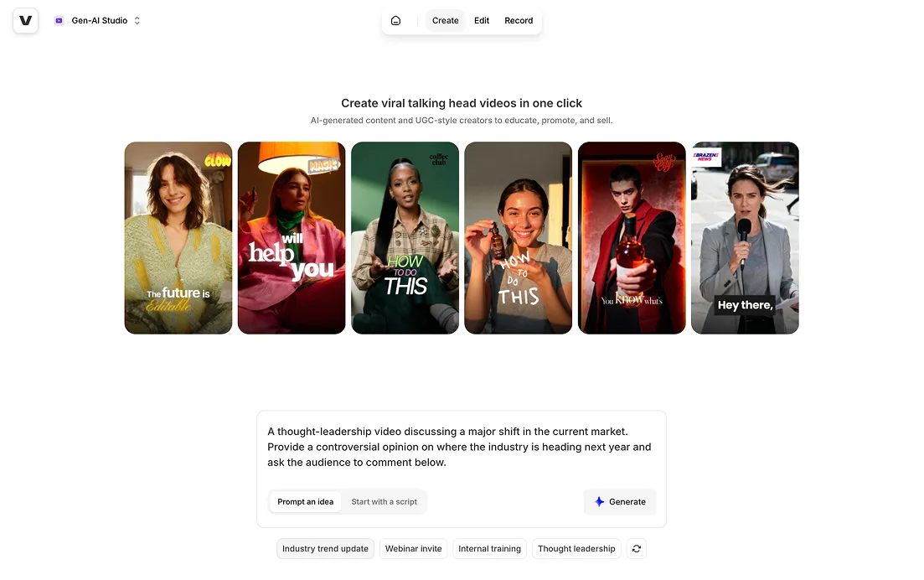
Task: Open "The future is Editable" video thumbnail
Action: (x=178, y=238)
